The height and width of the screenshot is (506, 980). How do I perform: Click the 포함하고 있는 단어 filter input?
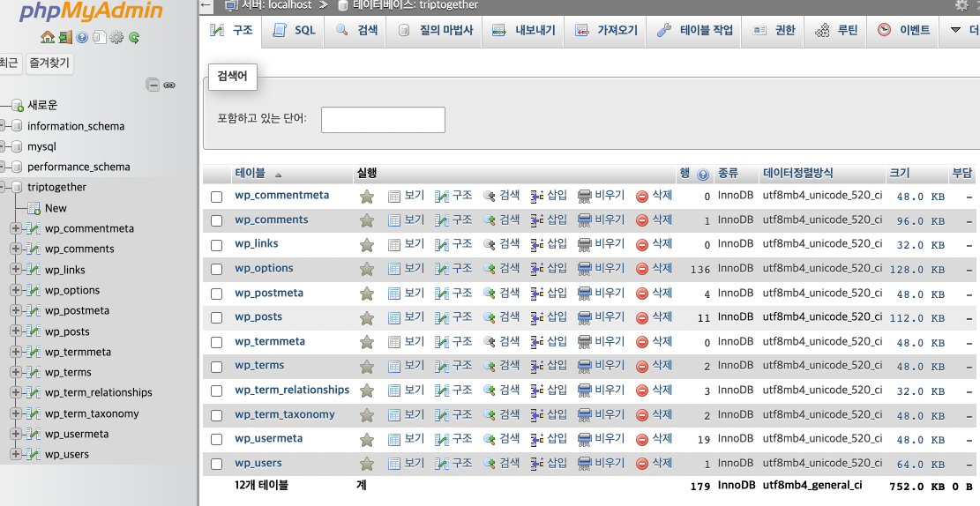tap(383, 120)
